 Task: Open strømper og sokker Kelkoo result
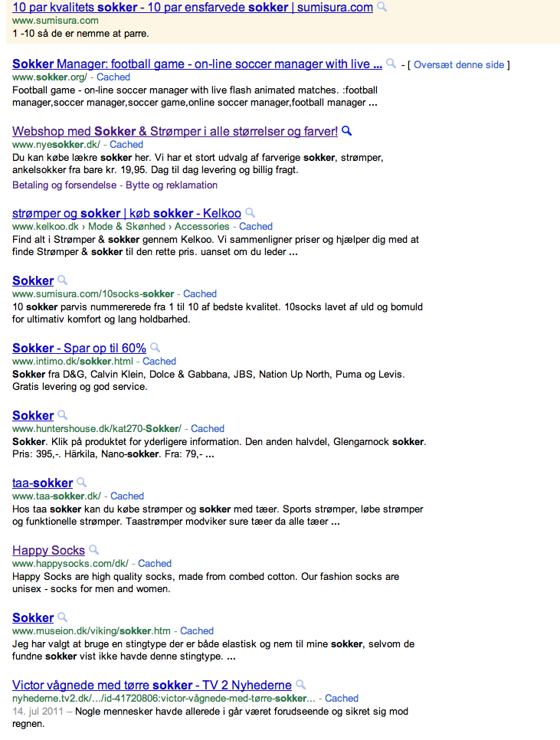point(126,213)
